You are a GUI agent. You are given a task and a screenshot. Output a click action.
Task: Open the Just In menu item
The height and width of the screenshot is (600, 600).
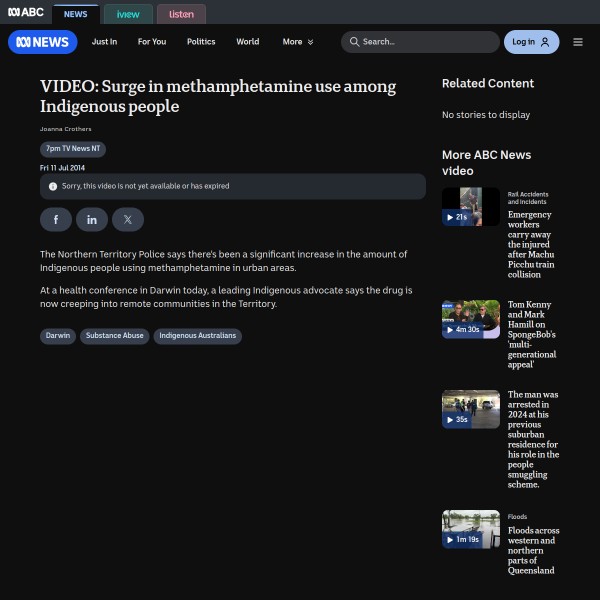104,42
